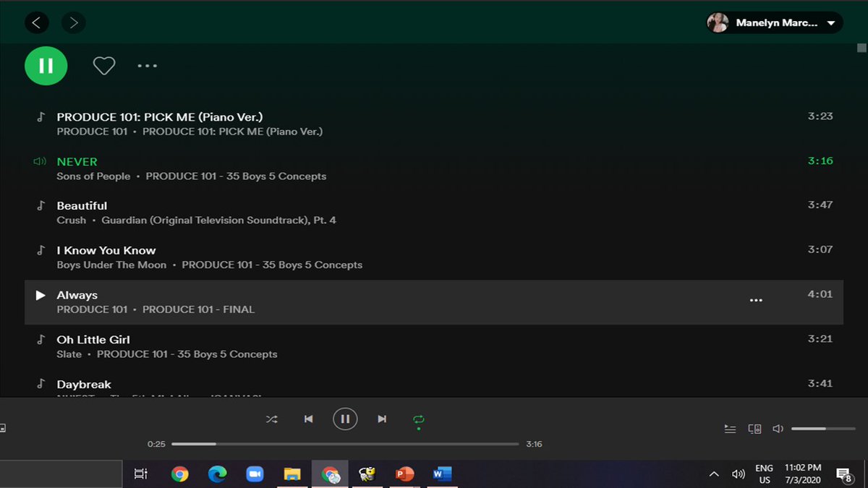Open the play queue icon
Image resolution: width=868 pixels, height=488 pixels.
(x=731, y=429)
